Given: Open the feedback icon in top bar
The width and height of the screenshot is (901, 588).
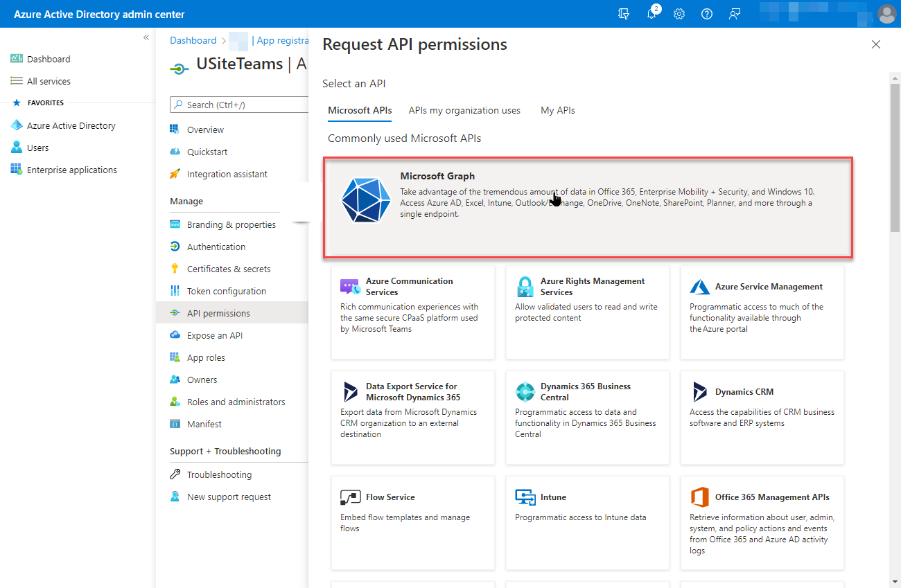Looking at the screenshot, I should (x=735, y=14).
